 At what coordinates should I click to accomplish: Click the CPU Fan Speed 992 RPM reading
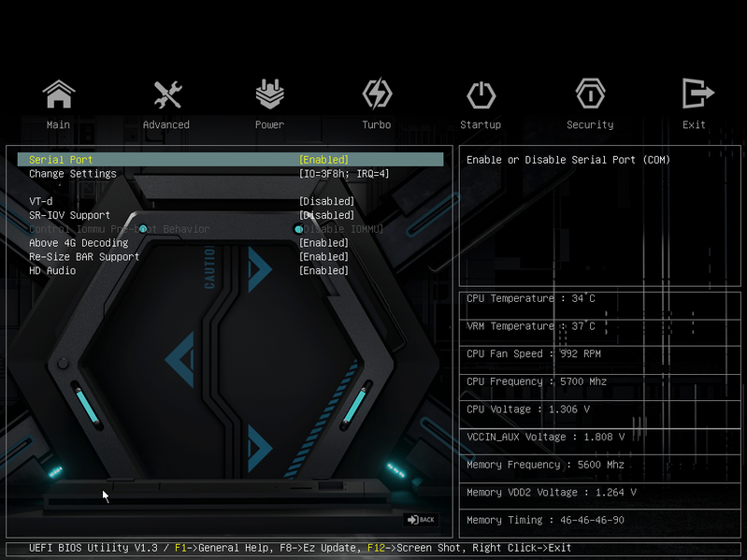[534, 353]
